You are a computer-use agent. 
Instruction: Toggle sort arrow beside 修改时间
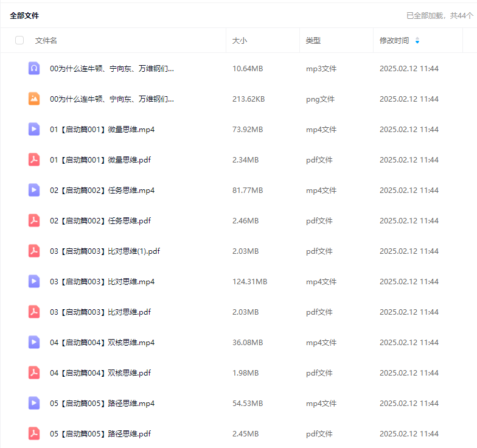click(417, 41)
